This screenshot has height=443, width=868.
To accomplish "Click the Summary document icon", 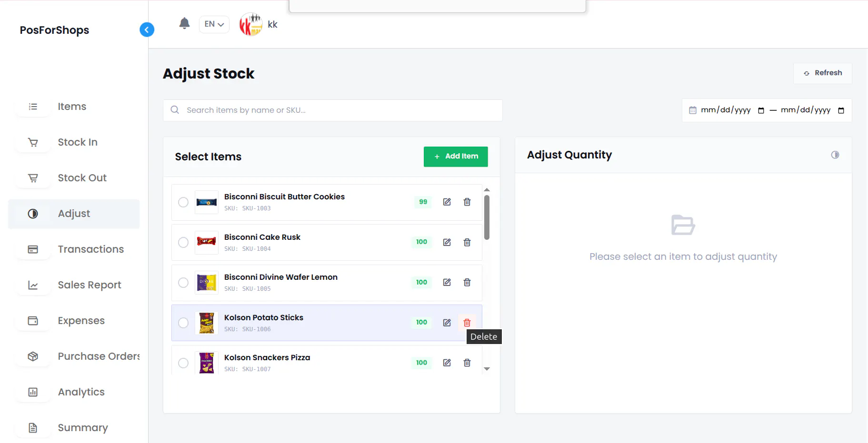I will pos(33,428).
